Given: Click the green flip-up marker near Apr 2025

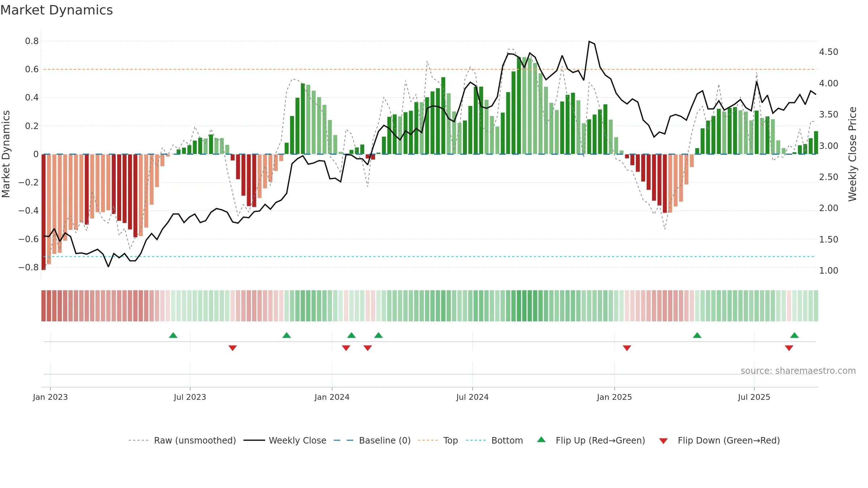Looking at the screenshot, I should click(x=697, y=335).
